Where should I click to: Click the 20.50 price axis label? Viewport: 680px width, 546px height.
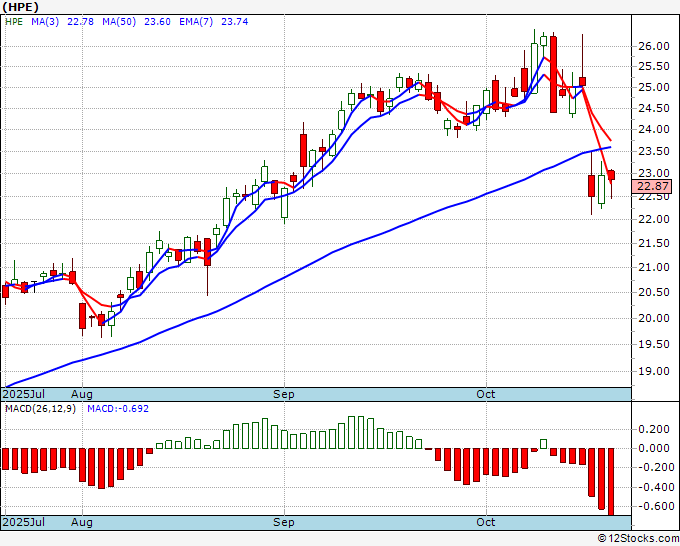pyautogui.click(x=654, y=292)
